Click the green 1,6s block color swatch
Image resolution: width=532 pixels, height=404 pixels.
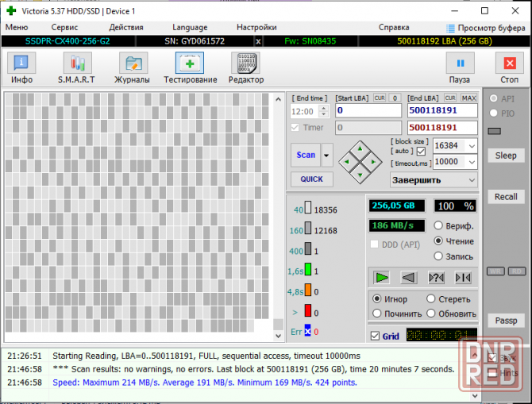(309, 271)
